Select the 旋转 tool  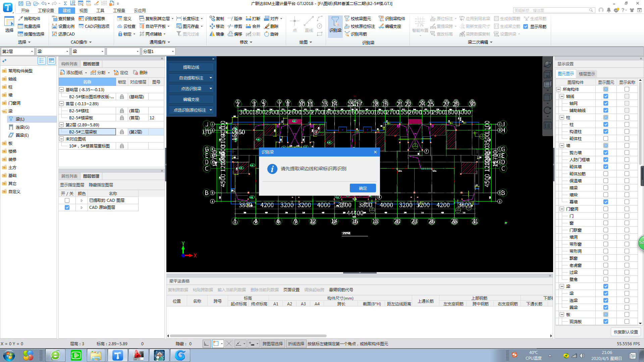pyautogui.click(x=271, y=34)
